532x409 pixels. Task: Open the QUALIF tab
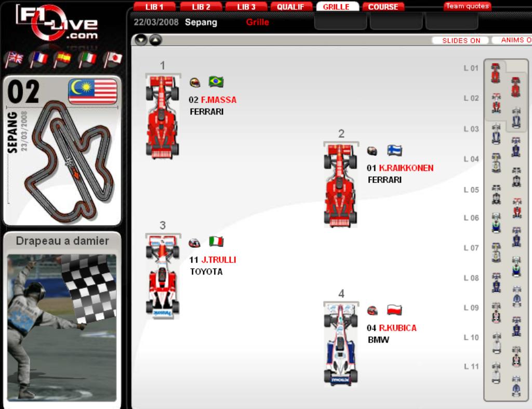click(x=290, y=7)
